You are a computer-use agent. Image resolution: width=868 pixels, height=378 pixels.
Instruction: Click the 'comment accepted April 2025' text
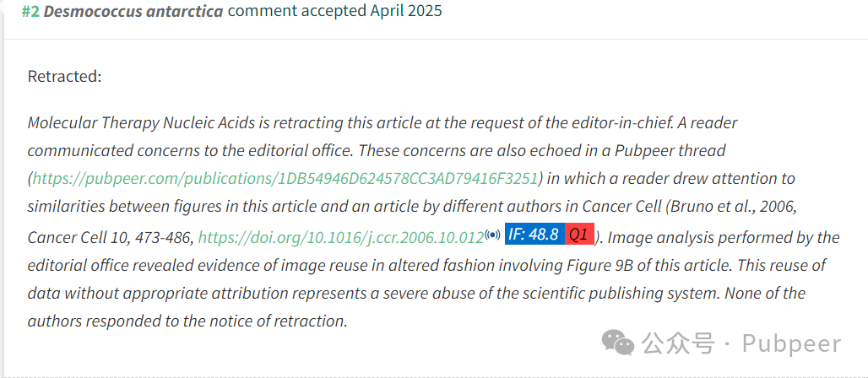pos(335,11)
